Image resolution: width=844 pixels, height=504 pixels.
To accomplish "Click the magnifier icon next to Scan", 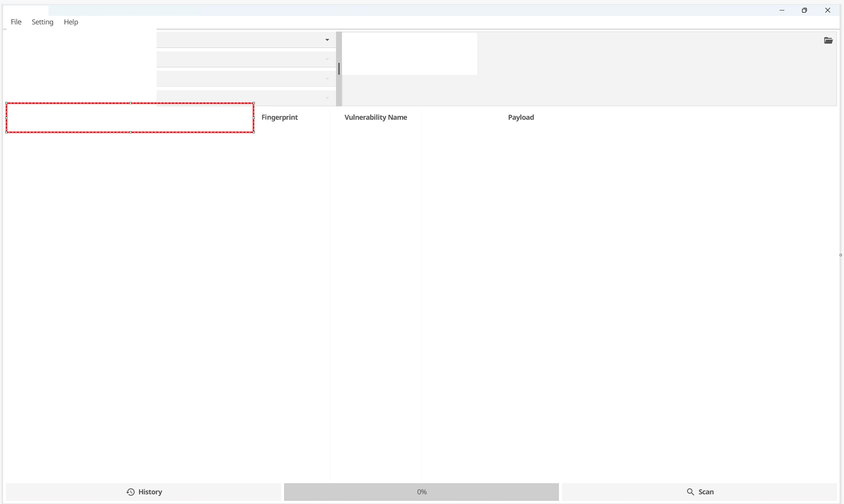I will (x=691, y=492).
